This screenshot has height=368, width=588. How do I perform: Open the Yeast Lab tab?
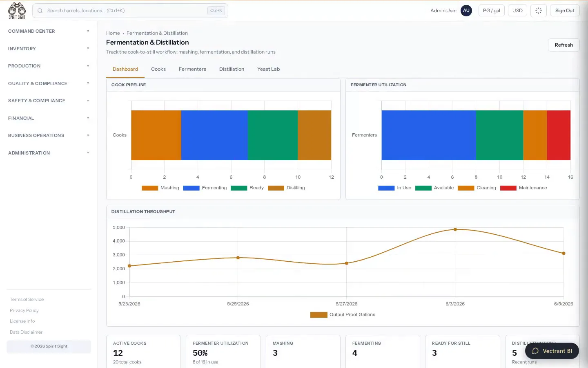268,69
